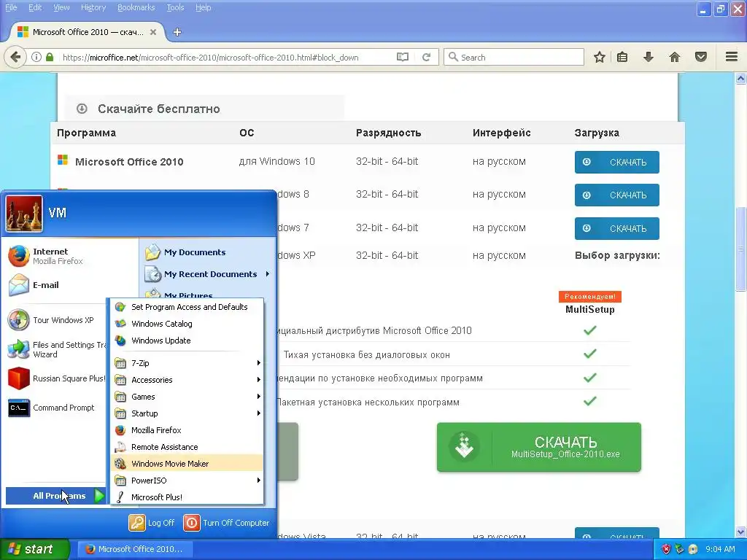Reload the current page

pos(426,57)
